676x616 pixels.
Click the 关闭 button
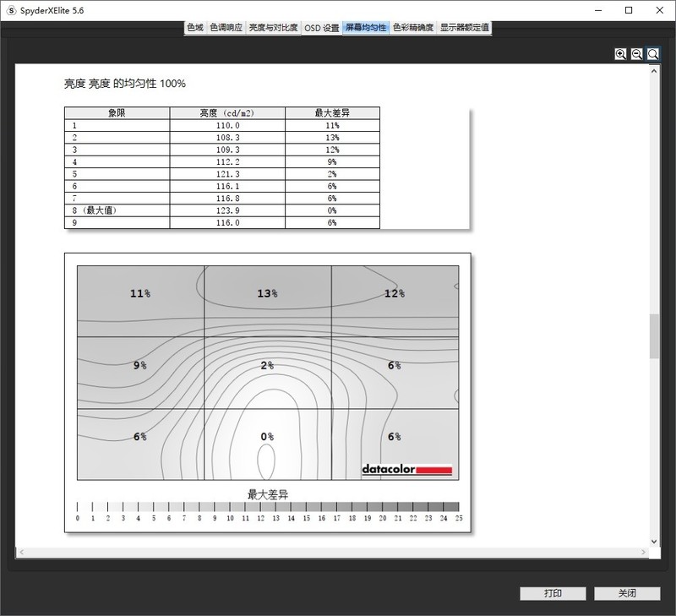pyautogui.click(x=627, y=593)
